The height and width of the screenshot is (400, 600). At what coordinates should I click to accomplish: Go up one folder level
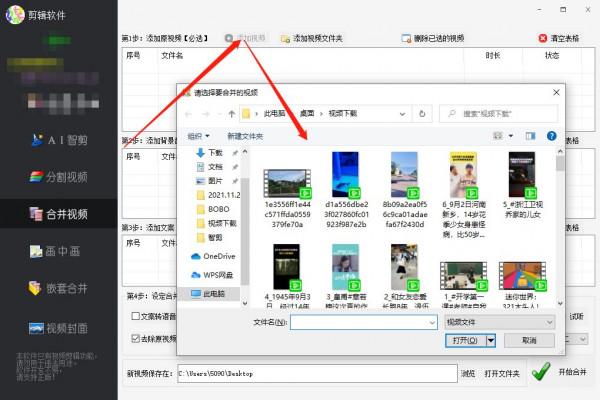coord(232,114)
